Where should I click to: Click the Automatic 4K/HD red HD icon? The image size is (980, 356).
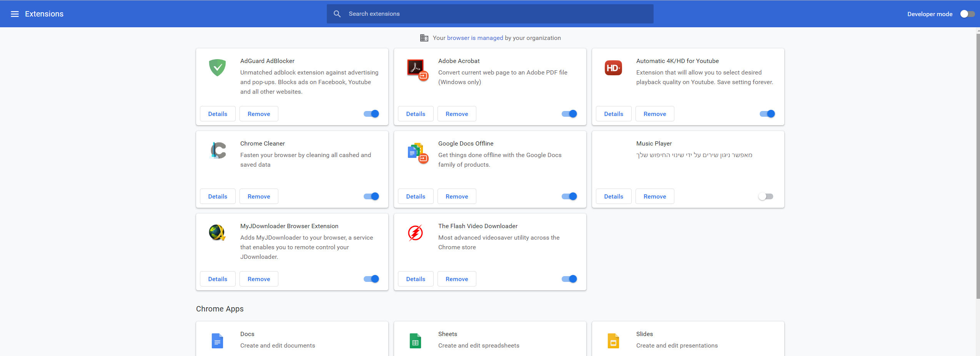[x=613, y=68]
